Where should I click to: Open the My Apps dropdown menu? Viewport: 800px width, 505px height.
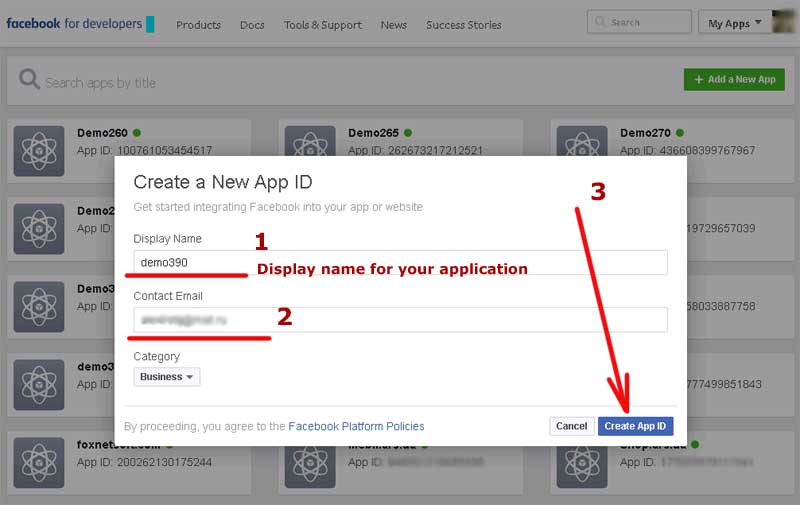734,23
